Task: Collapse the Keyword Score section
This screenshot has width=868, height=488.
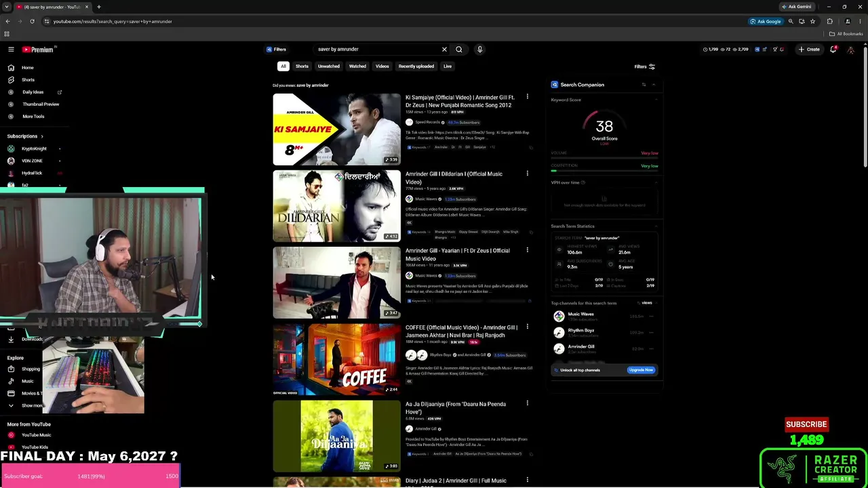Action: (x=656, y=100)
